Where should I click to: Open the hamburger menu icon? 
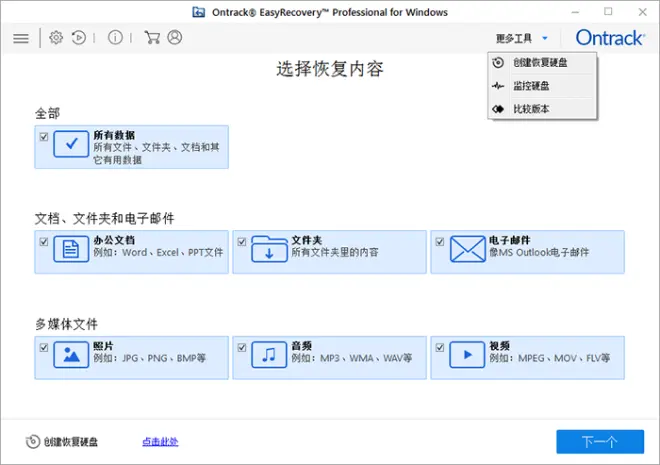(21, 38)
